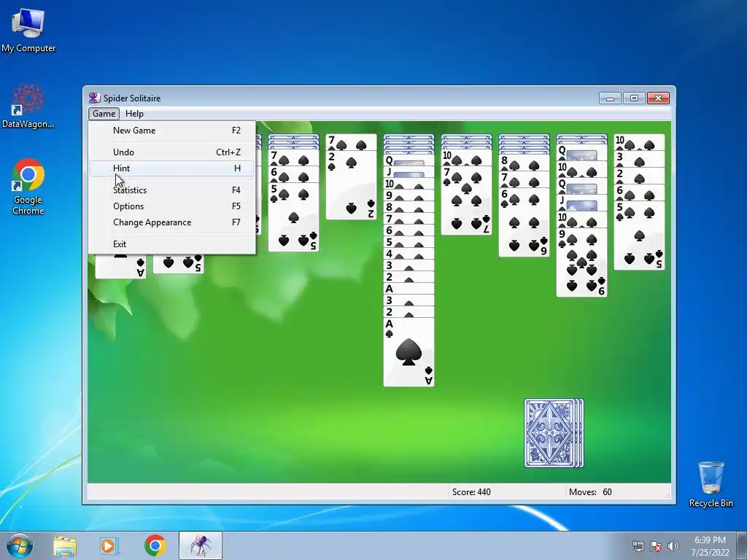
Task: Click the 9 of spades below the Jack
Action: [x=581, y=262]
